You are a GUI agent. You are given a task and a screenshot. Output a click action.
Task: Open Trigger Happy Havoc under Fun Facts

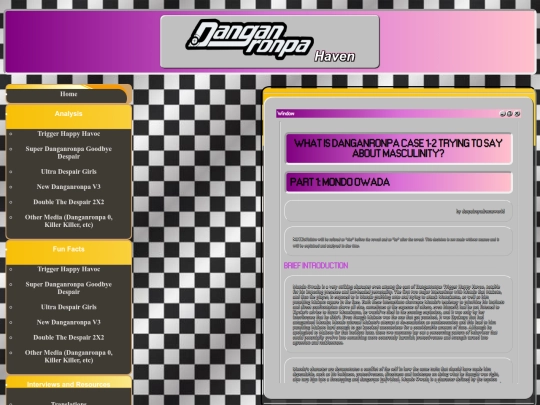69,269
